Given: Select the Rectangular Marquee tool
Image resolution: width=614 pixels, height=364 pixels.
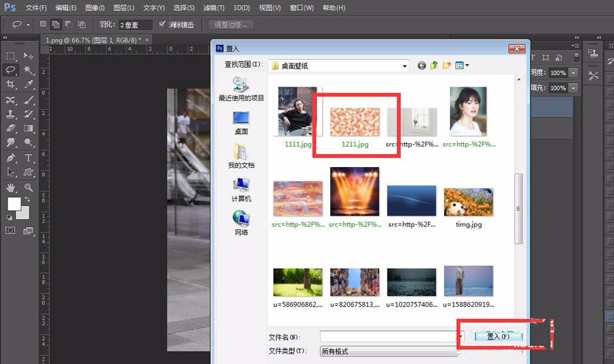Looking at the screenshot, I should click(x=10, y=56).
